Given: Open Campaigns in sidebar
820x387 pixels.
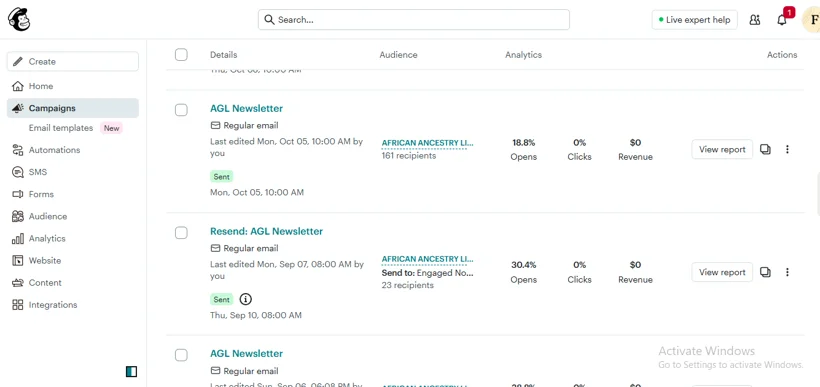Looking at the screenshot, I should (73, 108).
